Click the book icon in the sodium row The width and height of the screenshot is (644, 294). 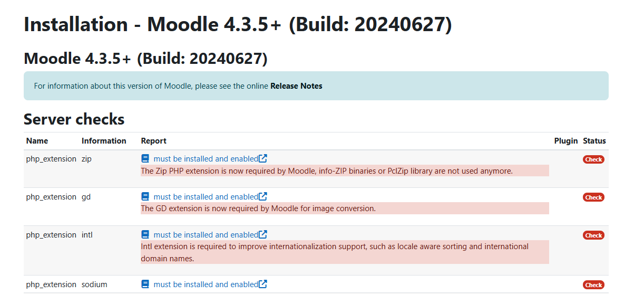[145, 284]
